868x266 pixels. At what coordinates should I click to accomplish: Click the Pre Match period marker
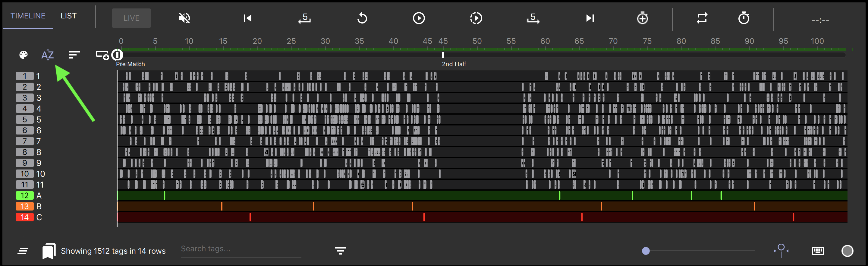pyautogui.click(x=131, y=64)
